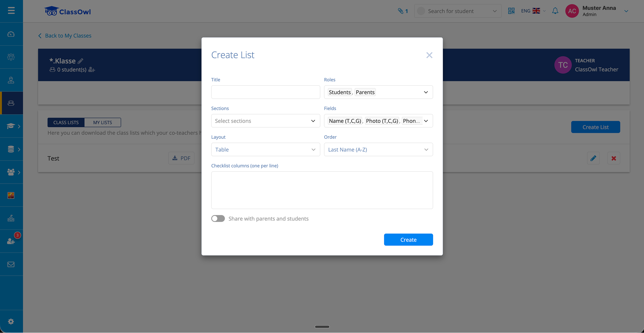Click the Create List button on page

(595, 127)
